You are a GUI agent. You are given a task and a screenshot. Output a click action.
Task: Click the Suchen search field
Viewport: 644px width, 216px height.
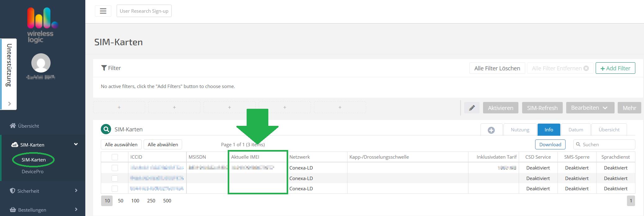[x=607, y=144]
